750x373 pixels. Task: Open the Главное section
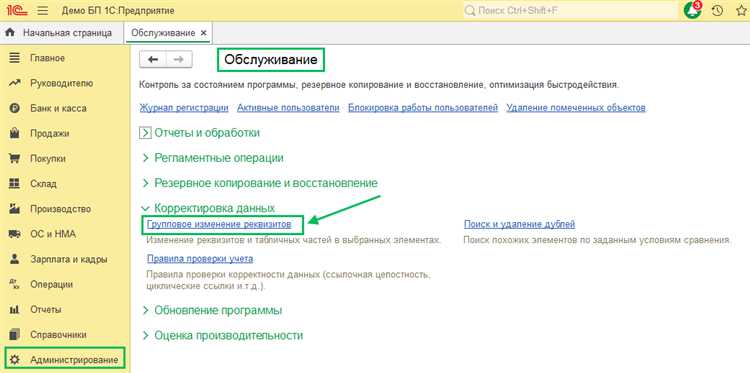[x=47, y=58]
